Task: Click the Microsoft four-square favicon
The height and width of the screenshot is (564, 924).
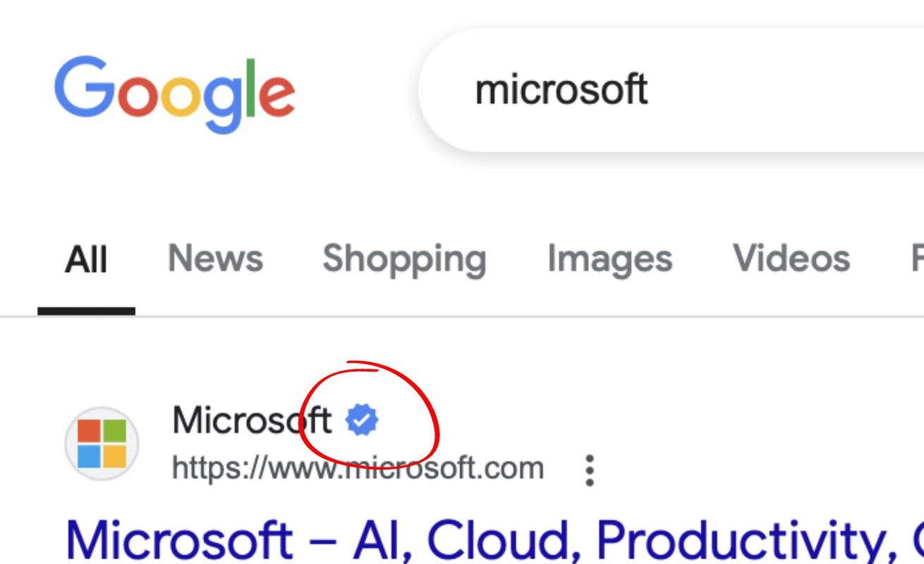Action: (102, 443)
